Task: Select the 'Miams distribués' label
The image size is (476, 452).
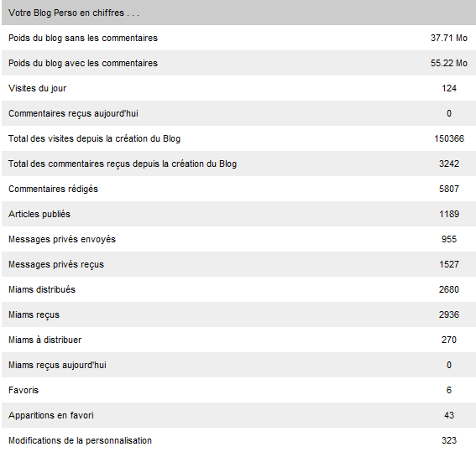Action: (x=42, y=289)
